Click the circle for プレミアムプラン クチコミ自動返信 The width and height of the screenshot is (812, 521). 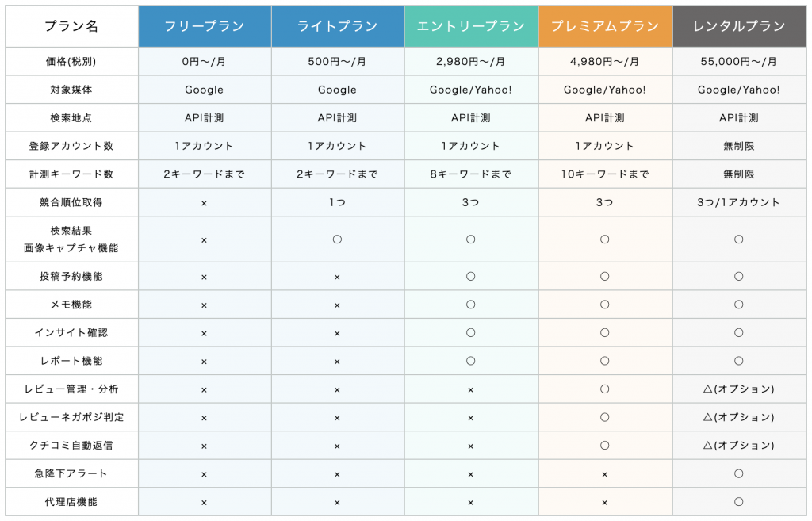point(604,446)
